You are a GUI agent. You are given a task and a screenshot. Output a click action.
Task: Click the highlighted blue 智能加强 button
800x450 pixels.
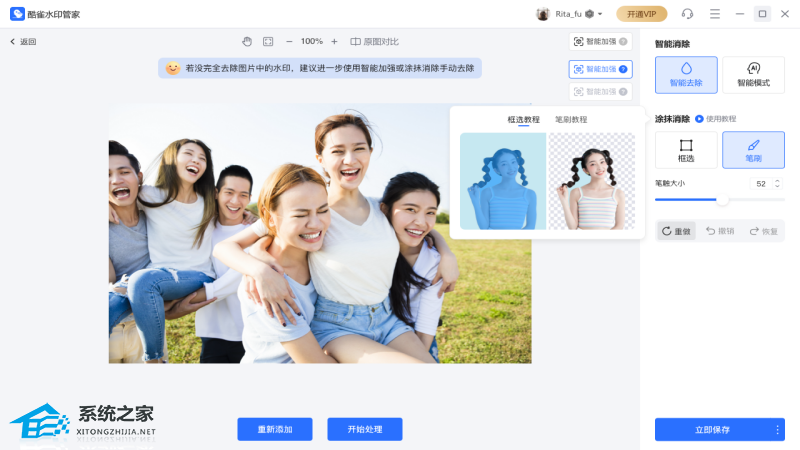coord(601,69)
